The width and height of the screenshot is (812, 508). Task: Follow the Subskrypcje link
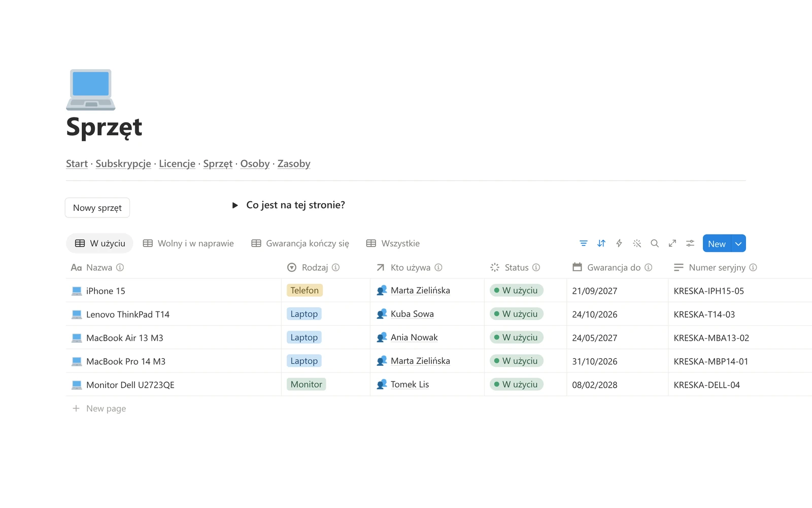[123, 164]
